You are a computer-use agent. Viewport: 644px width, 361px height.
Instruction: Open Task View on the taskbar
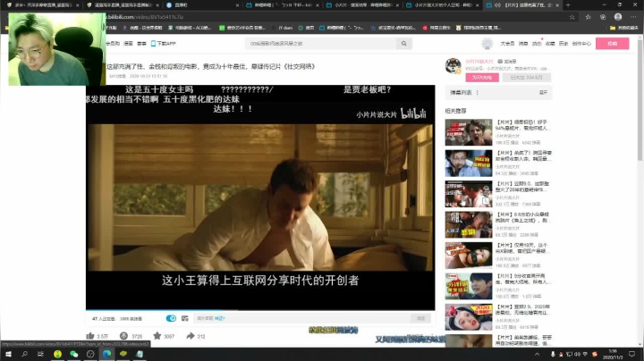click(x=40, y=354)
